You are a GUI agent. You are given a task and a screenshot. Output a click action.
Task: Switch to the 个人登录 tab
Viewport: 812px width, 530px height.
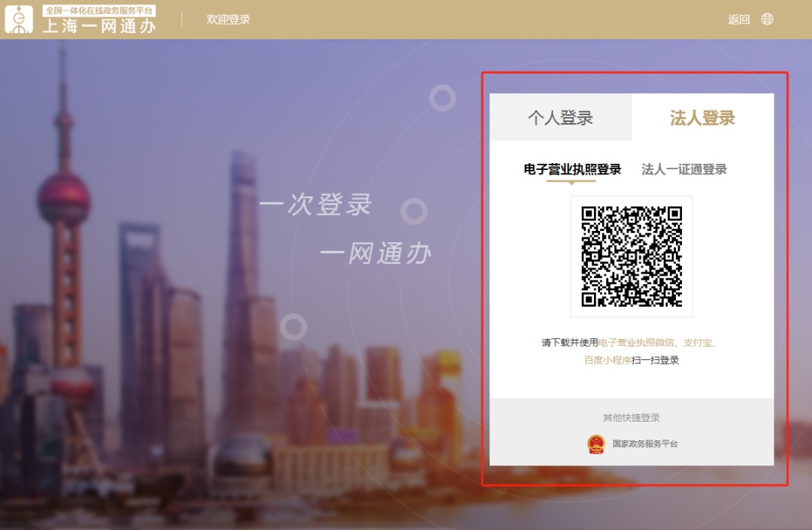[x=560, y=118]
